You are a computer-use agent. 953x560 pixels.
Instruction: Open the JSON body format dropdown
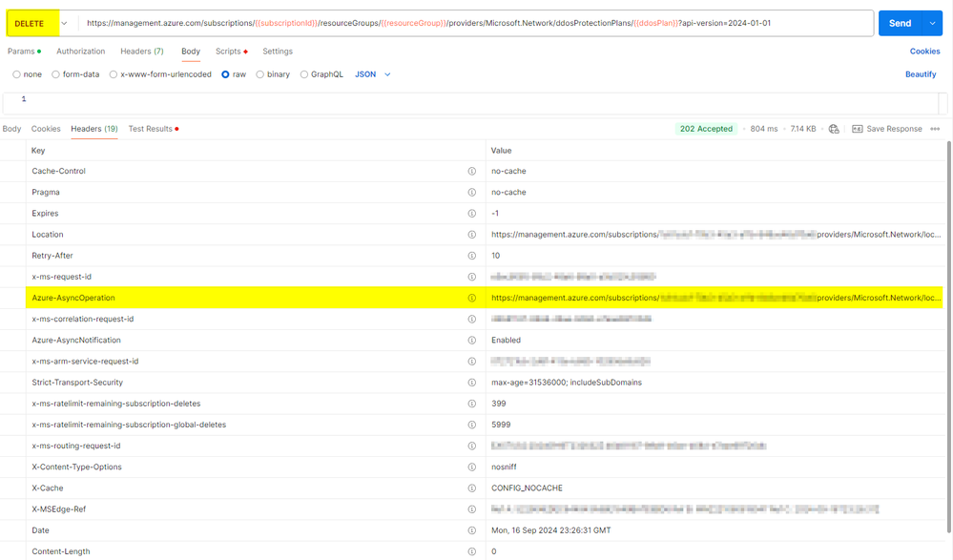373,74
